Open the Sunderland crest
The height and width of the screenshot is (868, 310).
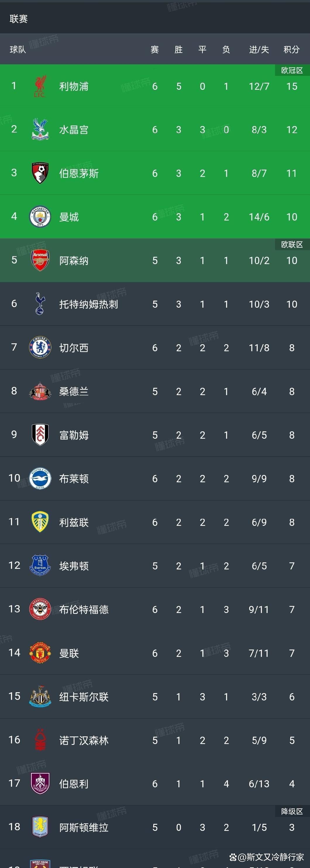pos(40,392)
